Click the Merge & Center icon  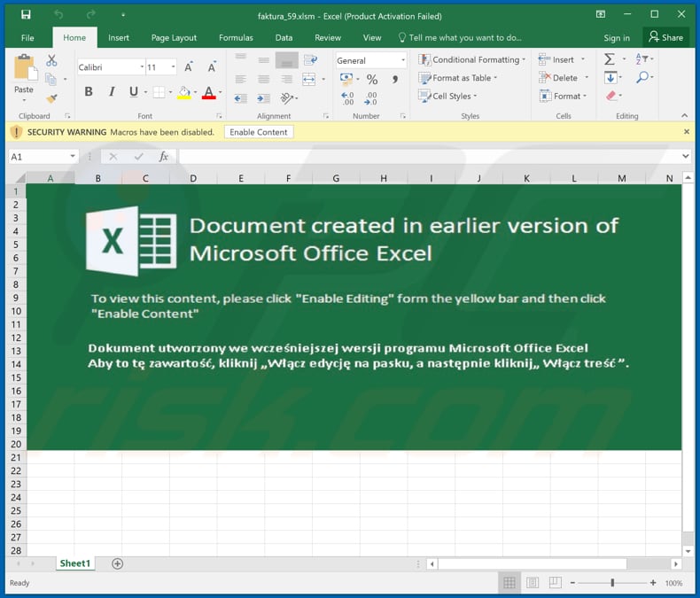309,80
